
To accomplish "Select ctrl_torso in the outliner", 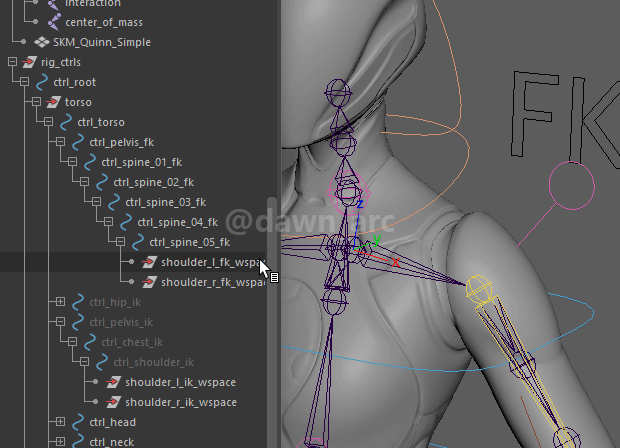I will pos(101,122).
